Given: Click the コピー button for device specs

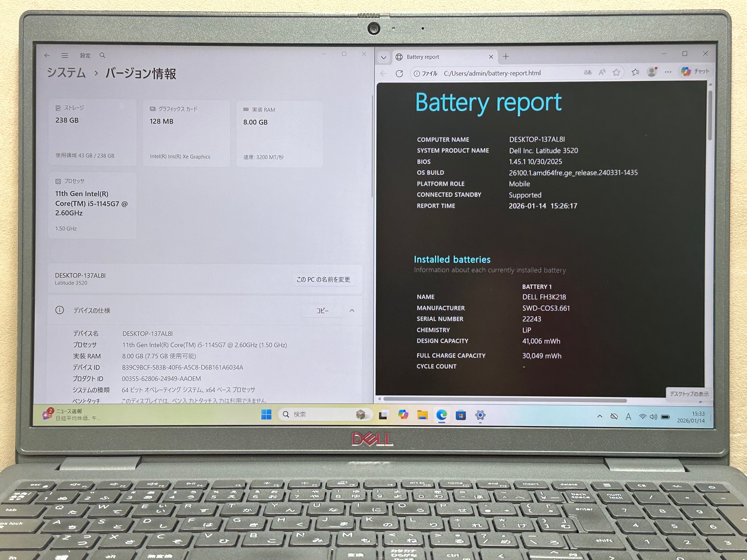Looking at the screenshot, I should tap(322, 311).
